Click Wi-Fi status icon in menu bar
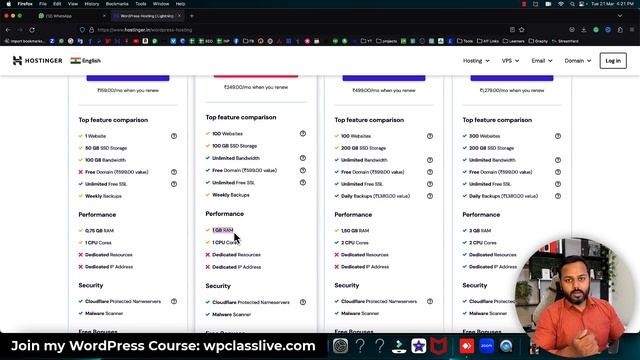The image size is (640, 360). coord(561,4)
